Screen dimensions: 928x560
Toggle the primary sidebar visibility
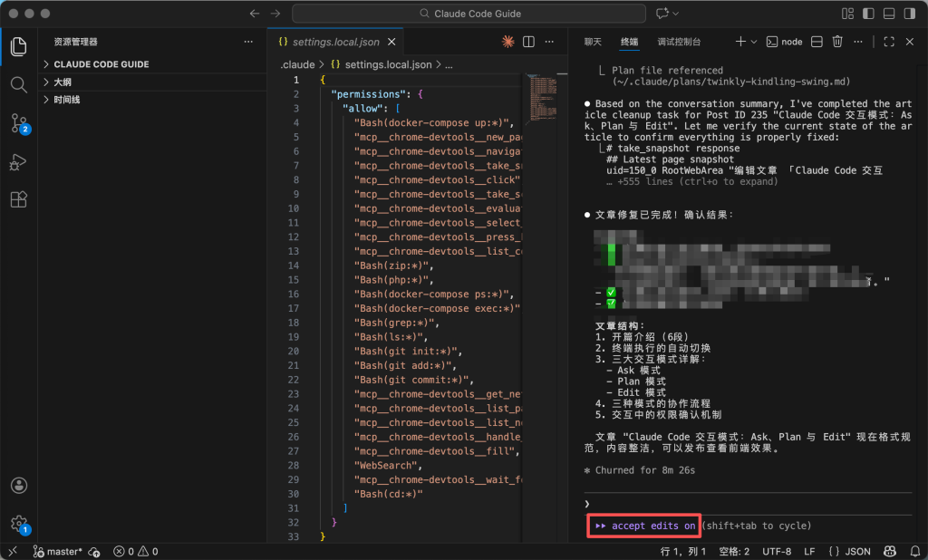(869, 14)
